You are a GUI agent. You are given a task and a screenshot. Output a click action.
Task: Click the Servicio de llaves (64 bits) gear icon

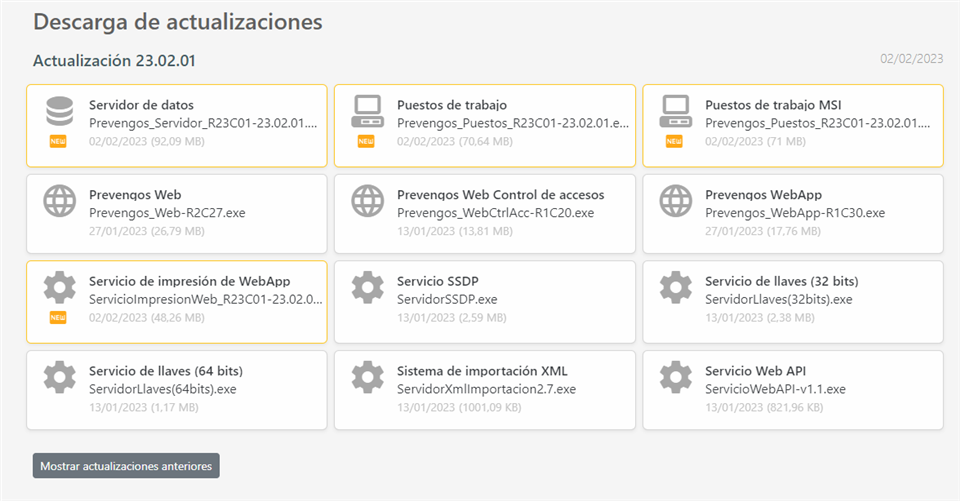[60, 377]
